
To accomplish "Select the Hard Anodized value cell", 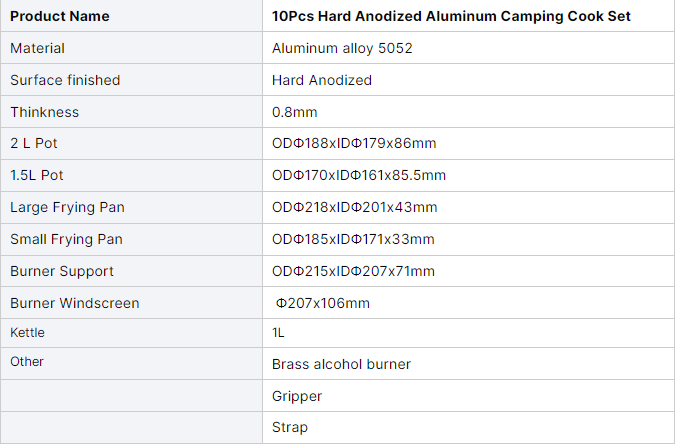I will click(x=468, y=80).
